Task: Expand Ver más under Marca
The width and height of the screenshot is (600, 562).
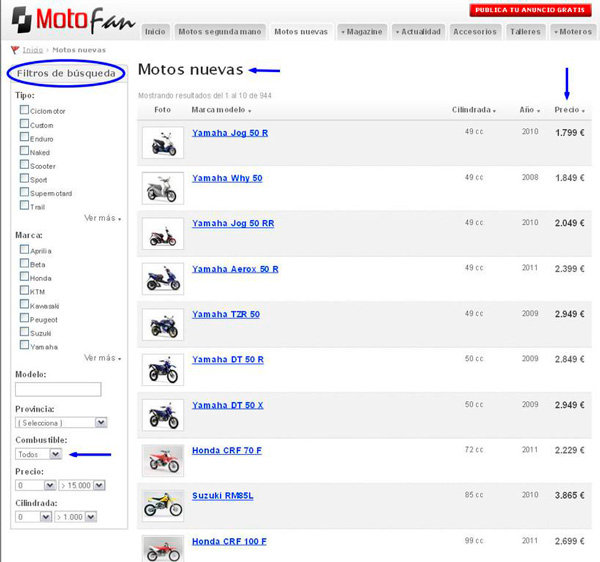Action: point(103,358)
